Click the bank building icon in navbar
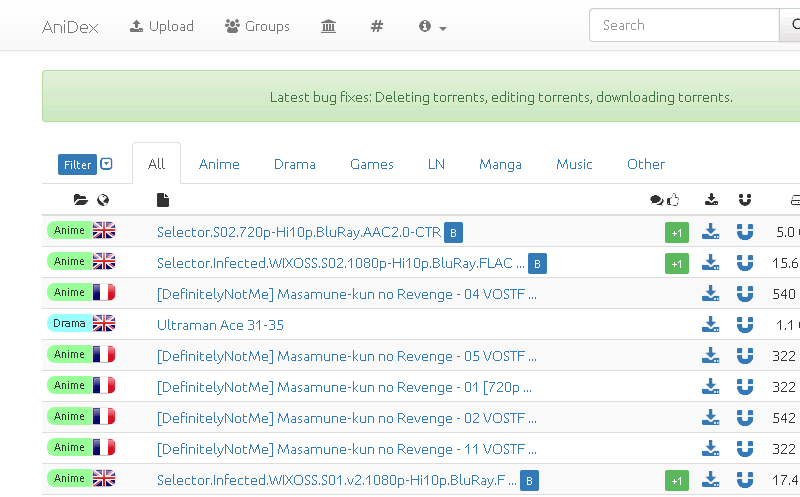Screen dimensions: 800x497 [x=328, y=26]
